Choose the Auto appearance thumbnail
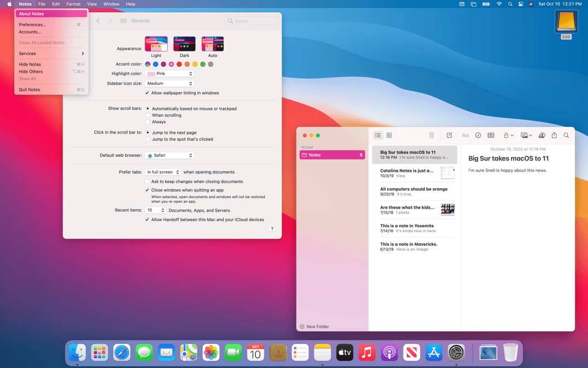The image size is (588, 368). 213,44
